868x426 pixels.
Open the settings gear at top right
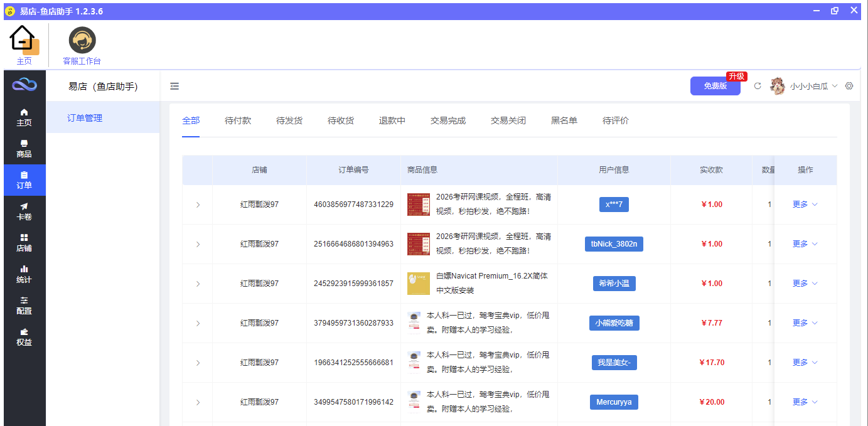(849, 86)
